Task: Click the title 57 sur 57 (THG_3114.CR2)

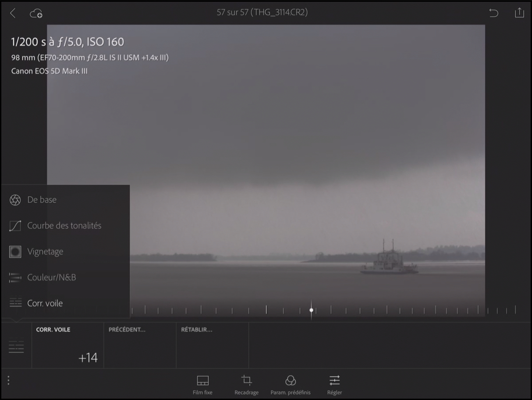Action: [x=262, y=12]
